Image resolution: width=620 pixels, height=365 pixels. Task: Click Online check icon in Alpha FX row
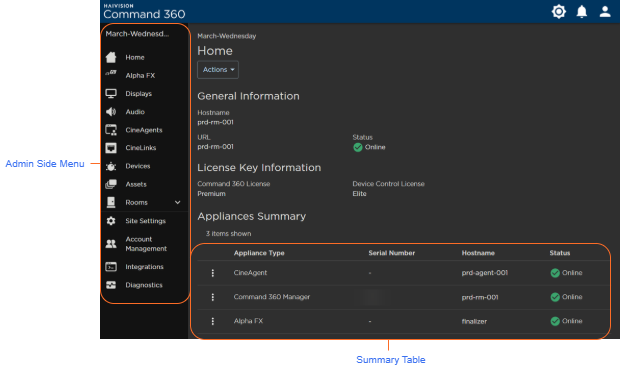point(555,321)
